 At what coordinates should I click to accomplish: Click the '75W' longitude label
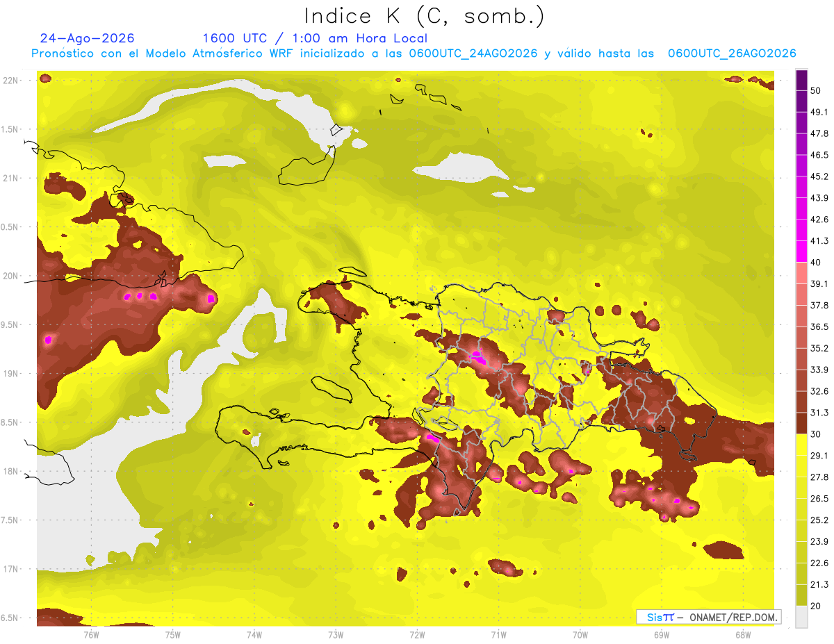tap(173, 635)
